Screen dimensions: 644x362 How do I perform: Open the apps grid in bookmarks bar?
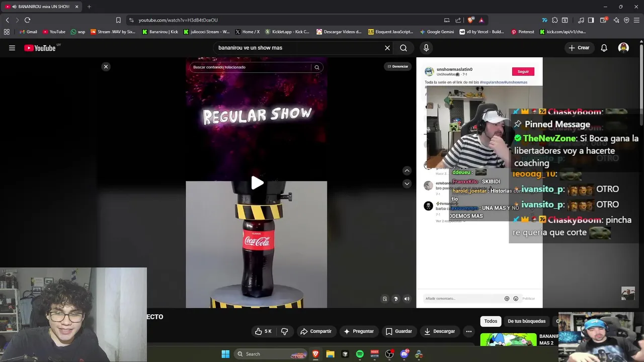tap(7, 32)
